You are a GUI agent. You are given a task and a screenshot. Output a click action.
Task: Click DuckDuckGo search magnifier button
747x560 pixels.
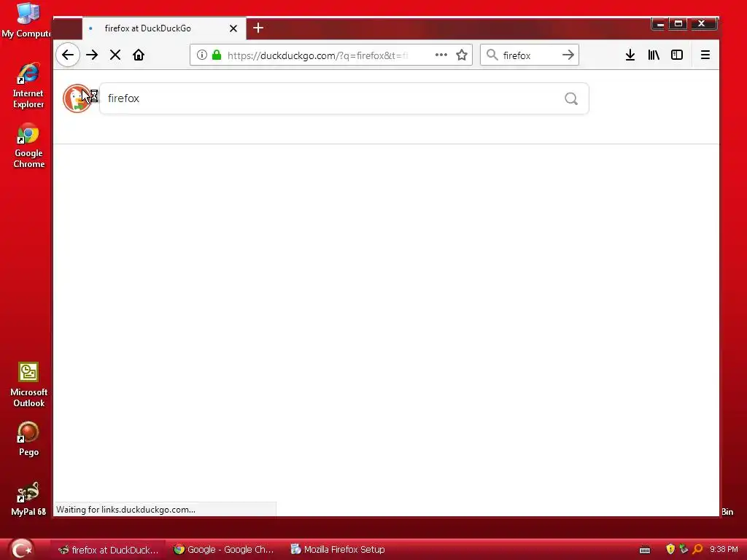[571, 98]
